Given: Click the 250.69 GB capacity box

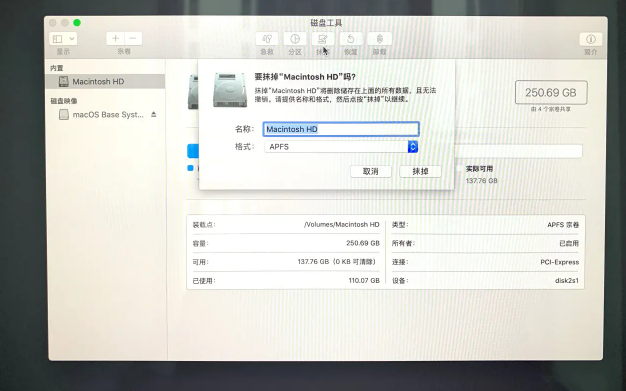Looking at the screenshot, I should 551,93.
